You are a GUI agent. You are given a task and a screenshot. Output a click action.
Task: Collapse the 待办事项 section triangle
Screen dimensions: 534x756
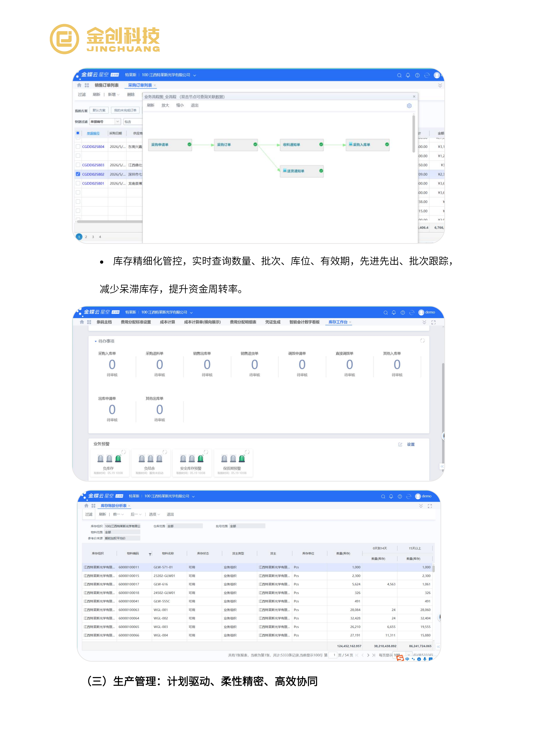96,341
